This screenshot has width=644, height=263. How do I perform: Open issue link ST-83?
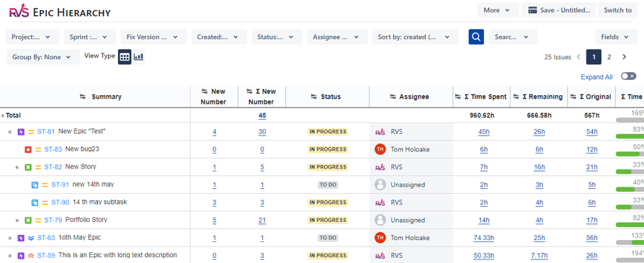(53, 149)
